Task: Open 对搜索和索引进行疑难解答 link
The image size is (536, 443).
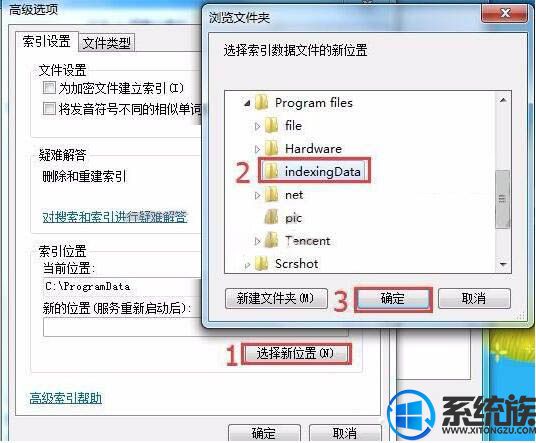Action: 115,217
